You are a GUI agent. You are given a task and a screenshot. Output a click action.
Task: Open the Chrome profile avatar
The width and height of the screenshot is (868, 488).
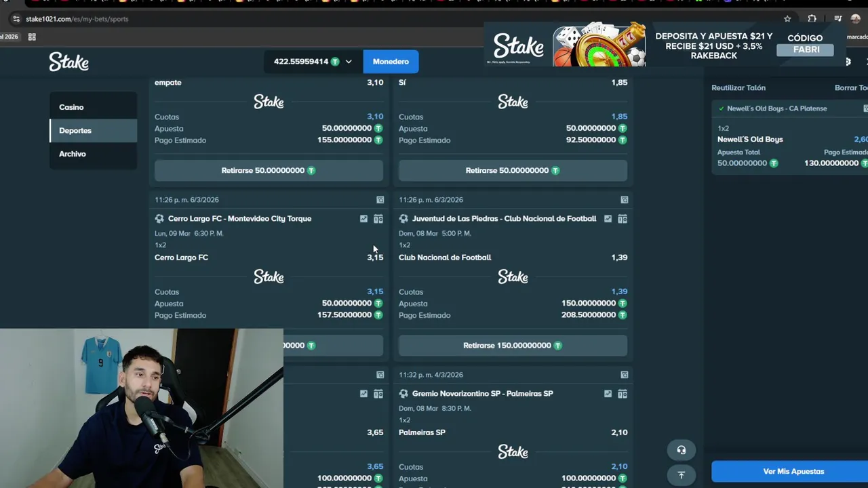[x=855, y=19]
